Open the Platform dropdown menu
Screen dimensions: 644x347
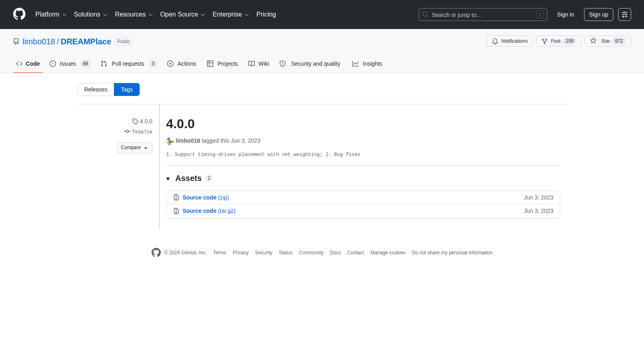click(51, 15)
